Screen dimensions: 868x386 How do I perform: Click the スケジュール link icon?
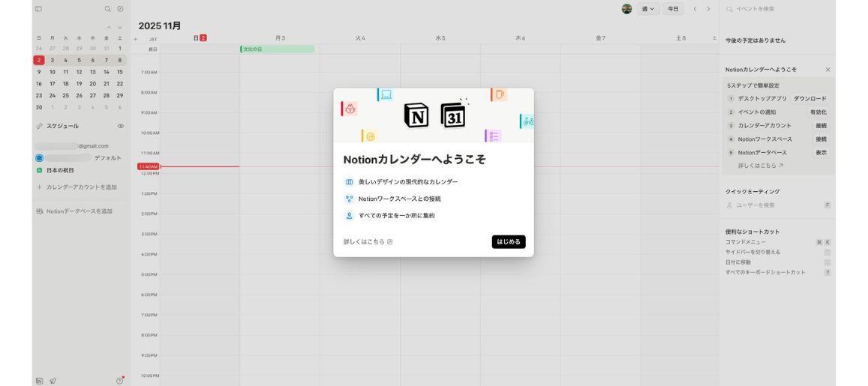(x=39, y=126)
